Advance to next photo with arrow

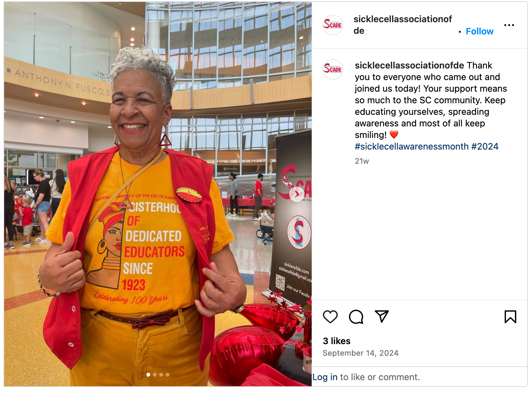coord(297,194)
